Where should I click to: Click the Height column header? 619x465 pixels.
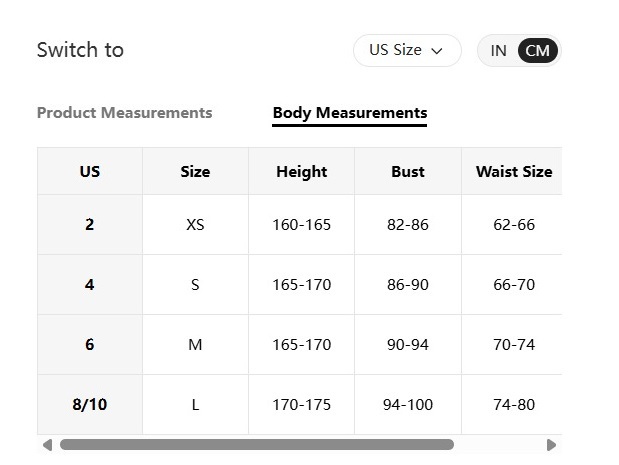(x=301, y=172)
